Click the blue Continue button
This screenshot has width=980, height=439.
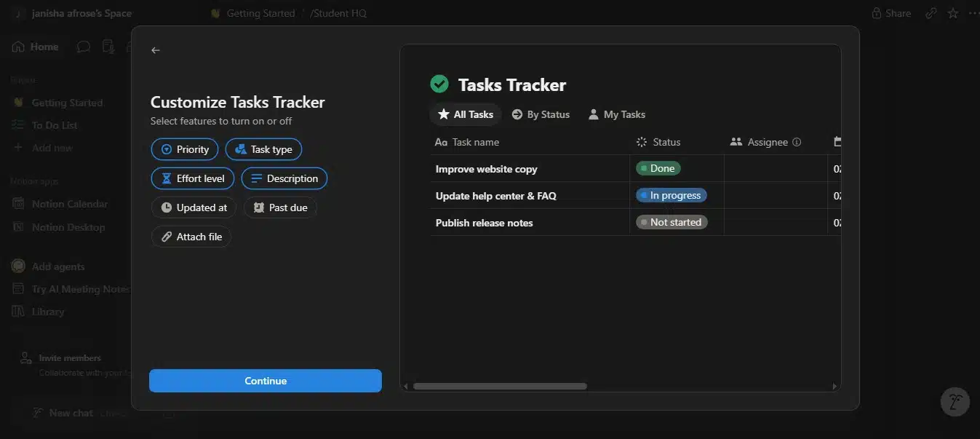[266, 381]
